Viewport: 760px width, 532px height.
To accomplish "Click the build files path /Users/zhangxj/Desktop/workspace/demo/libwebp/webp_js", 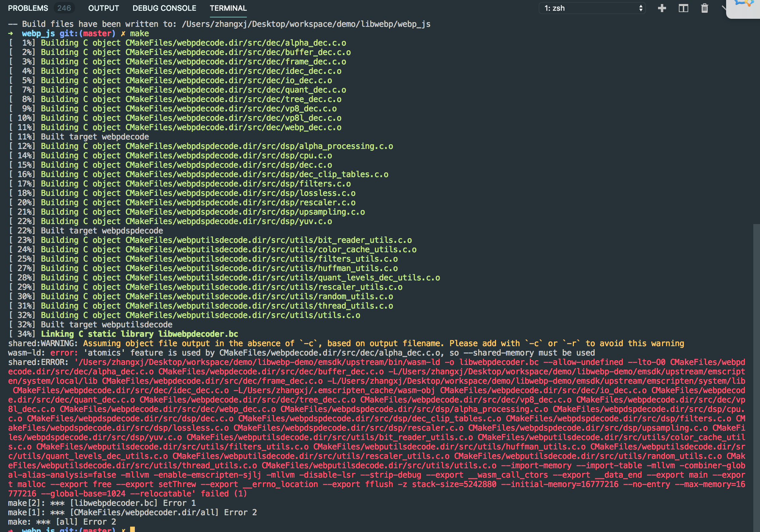I will [306, 24].
